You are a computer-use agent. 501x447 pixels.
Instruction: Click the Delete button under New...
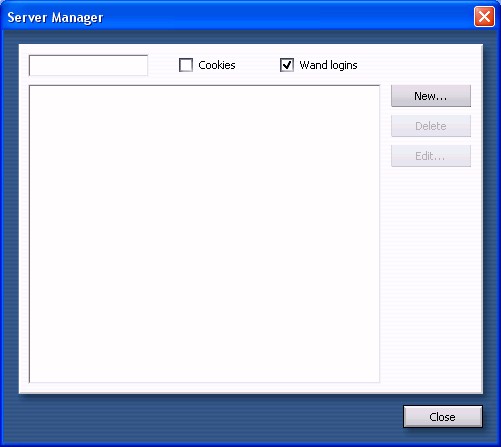pos(431,126)
